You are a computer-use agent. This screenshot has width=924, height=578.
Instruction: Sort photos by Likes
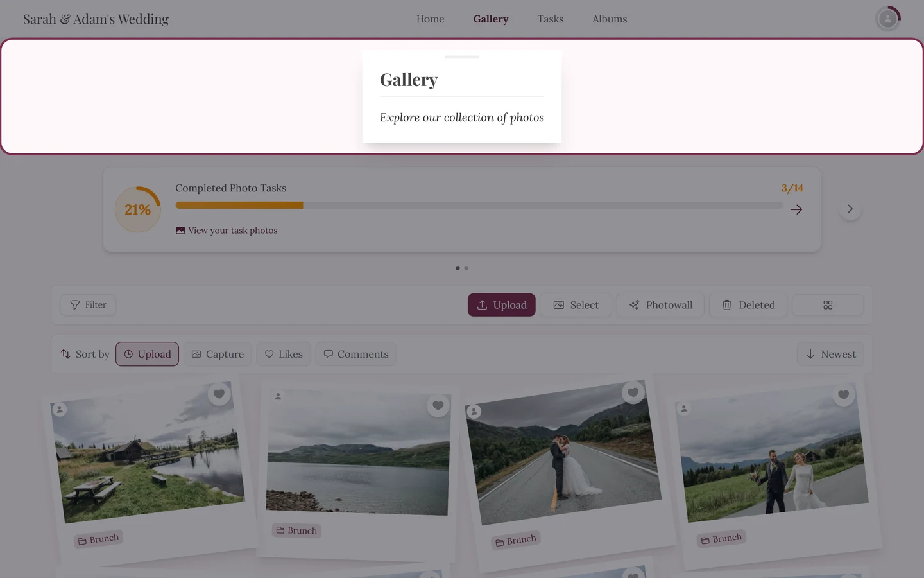coord(284,354)
